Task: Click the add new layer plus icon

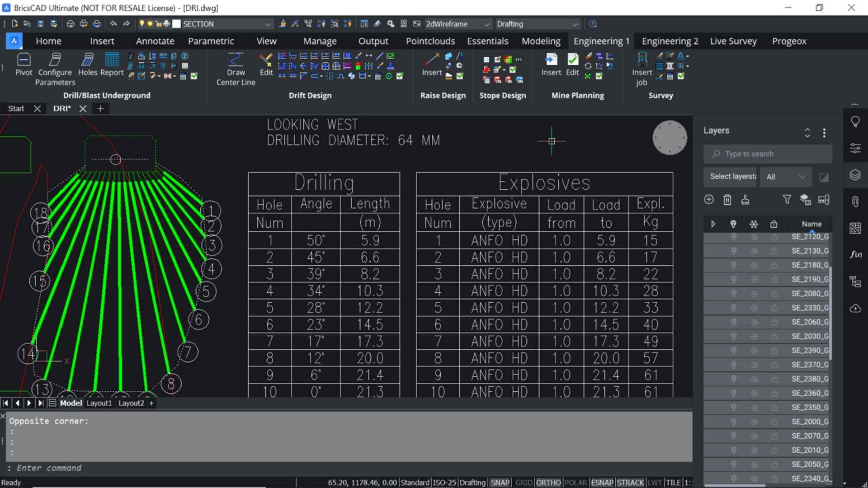Action: coord(709,199)
